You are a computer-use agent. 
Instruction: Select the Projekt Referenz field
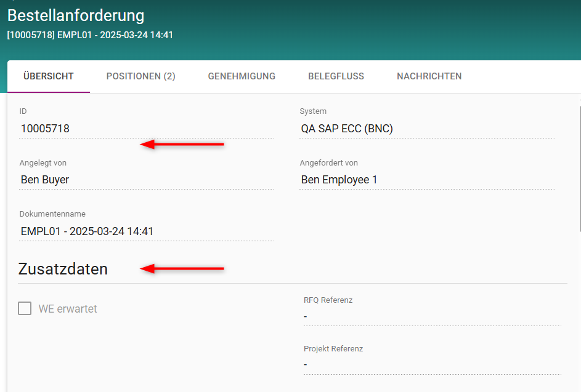point(432,364)
